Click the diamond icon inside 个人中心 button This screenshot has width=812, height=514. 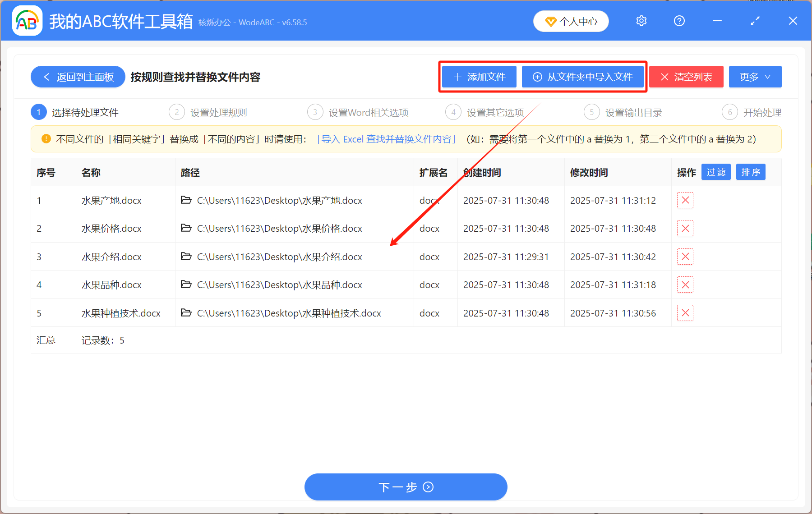pyautogui.click(x=550, y=21)
